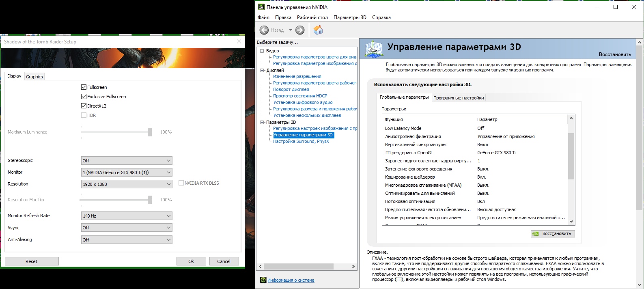
Task: Select the Кэширование шейдеров row
Action: pos(475,177)
